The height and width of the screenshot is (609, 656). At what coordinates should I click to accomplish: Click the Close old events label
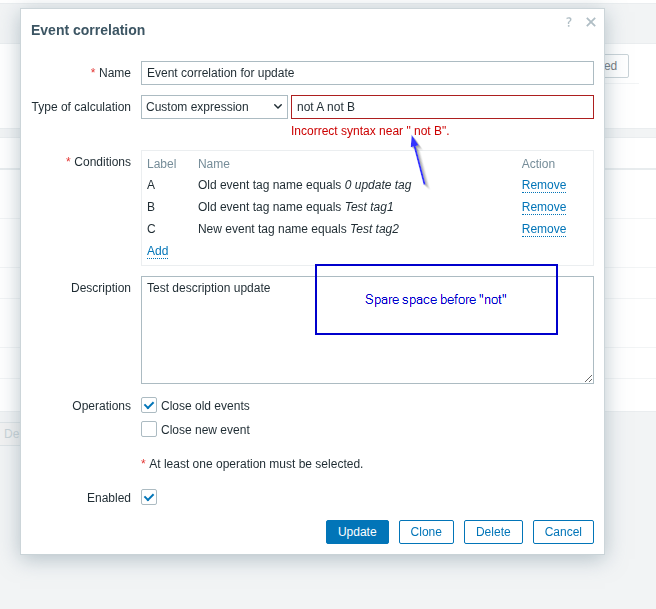tap(205, 406)
